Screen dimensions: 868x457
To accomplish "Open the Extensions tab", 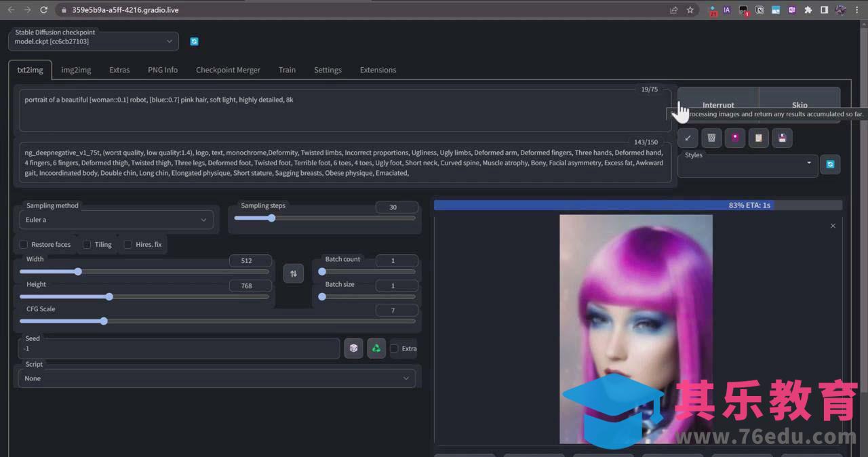I will coord(378,70).
